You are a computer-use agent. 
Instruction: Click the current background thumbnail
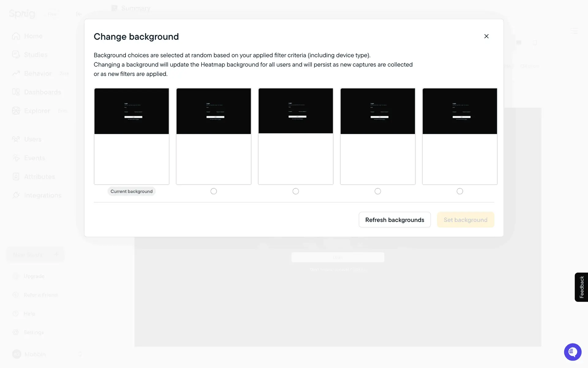pos(132,136)
